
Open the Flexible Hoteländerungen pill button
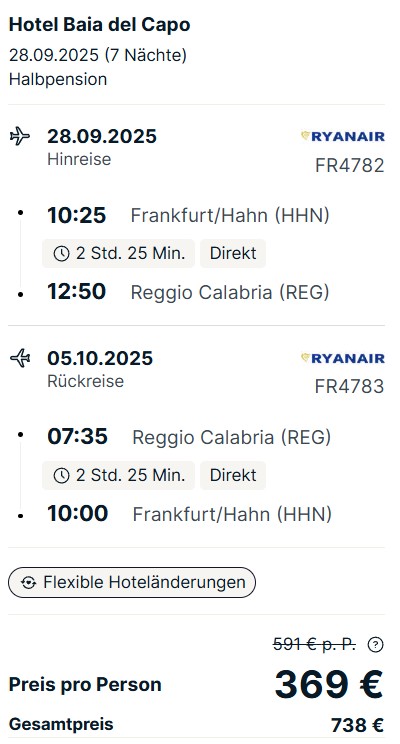coord(132,582)
